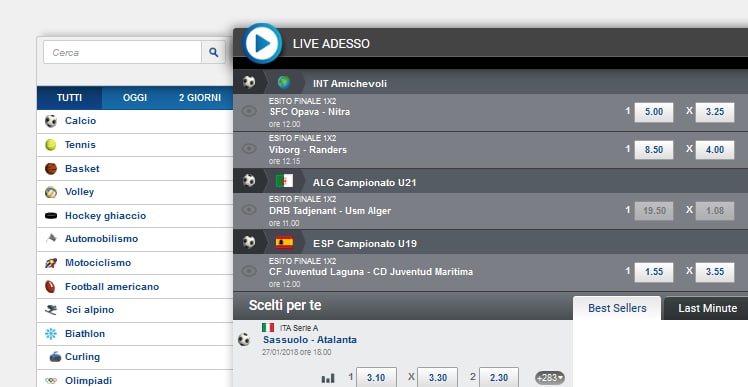Expand the +283 more markets dropdown

tap(550, 378)
